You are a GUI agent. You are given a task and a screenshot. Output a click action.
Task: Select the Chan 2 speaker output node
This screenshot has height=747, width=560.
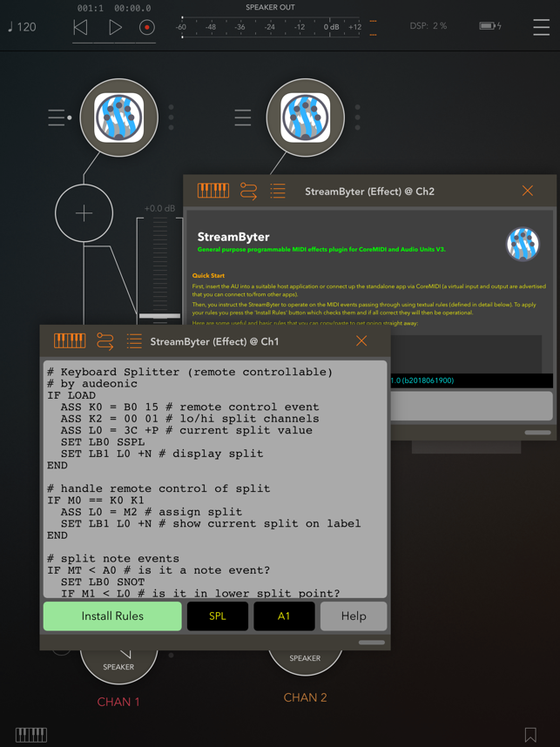point(305,660)
